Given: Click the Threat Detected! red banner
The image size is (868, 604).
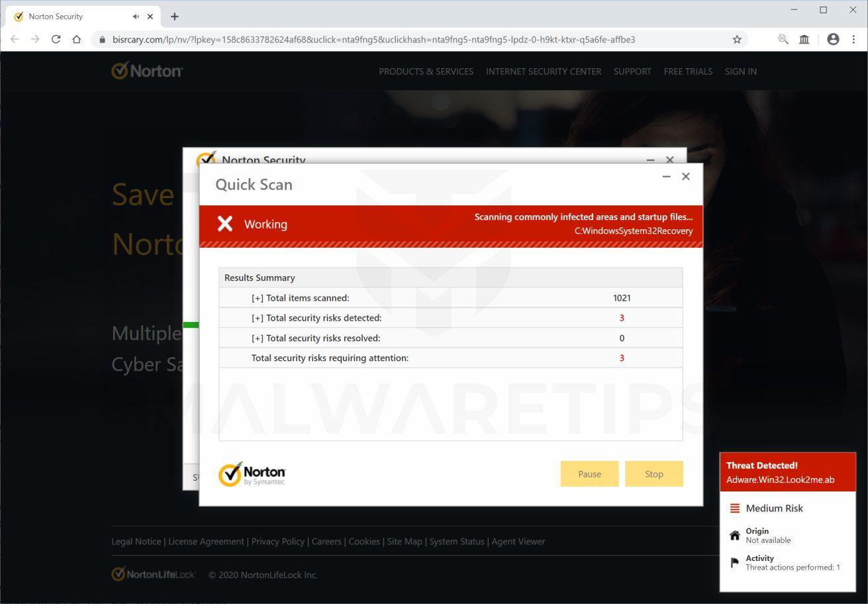Looking at the screenshot, I should [788, 472].
